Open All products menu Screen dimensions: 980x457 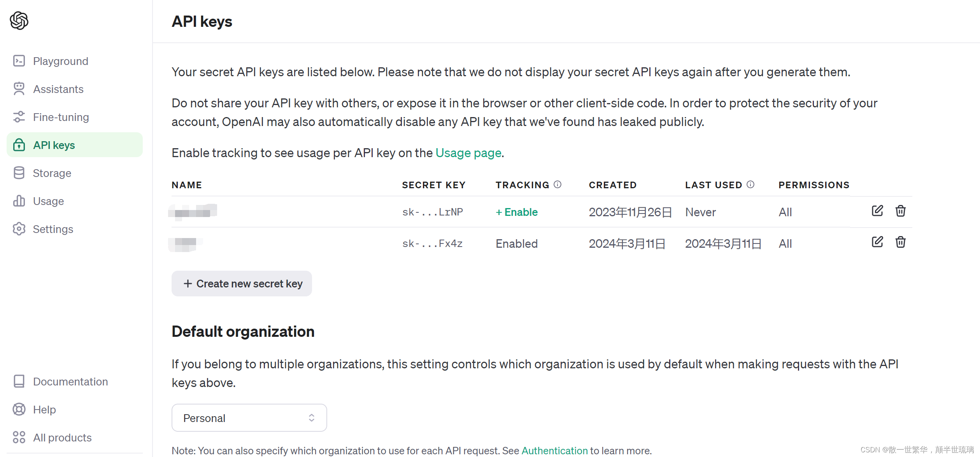click(75, 438)
